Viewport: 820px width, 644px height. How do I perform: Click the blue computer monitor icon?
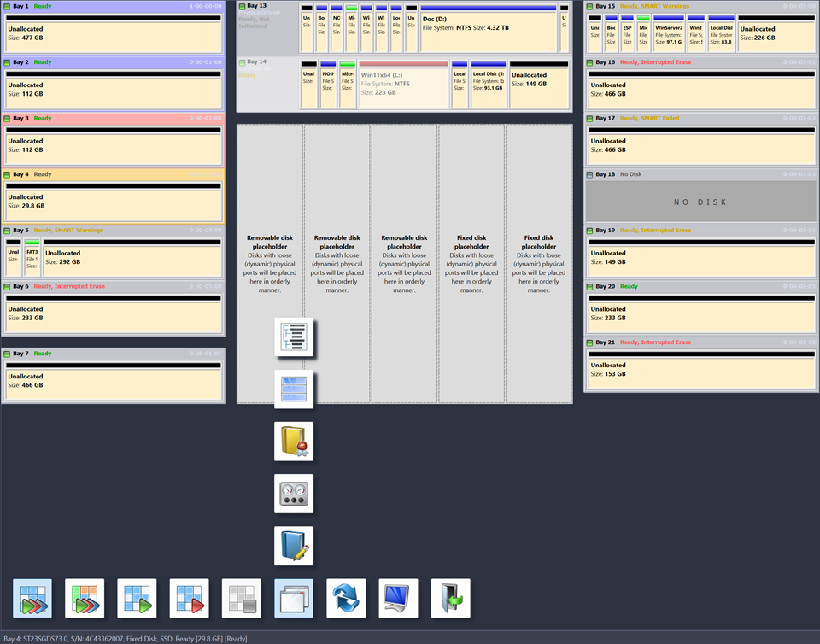[x=398, y=598]
